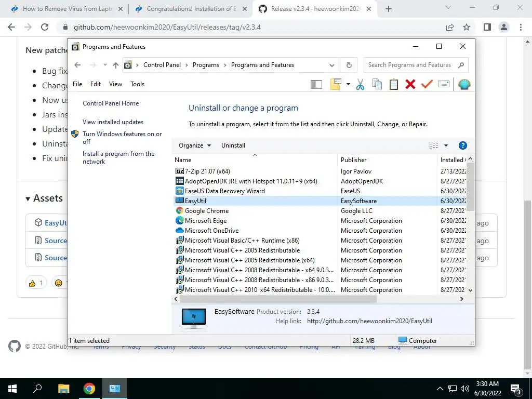Open the view options dropdown arrow
532x399 pixels.
click(x=446, y=145)
